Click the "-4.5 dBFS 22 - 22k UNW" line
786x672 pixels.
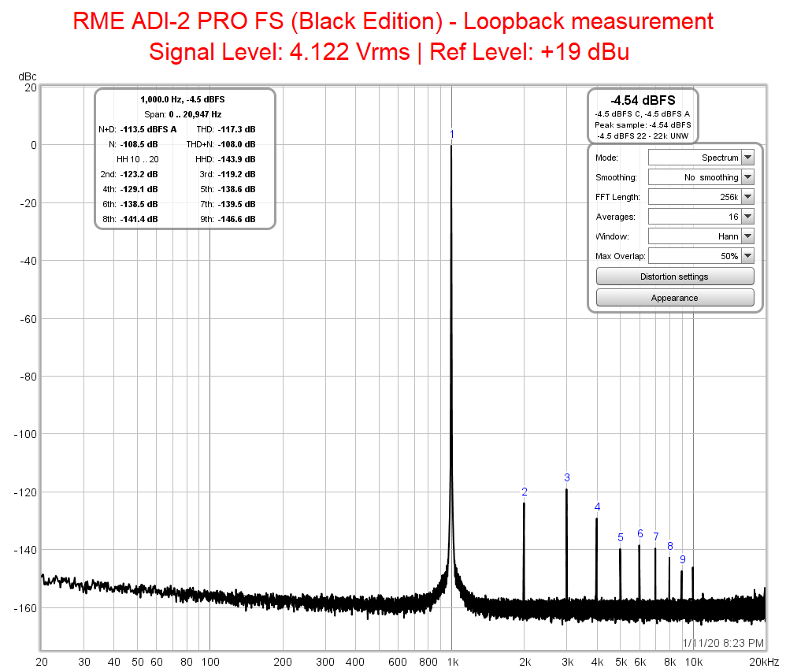[643, 136]
